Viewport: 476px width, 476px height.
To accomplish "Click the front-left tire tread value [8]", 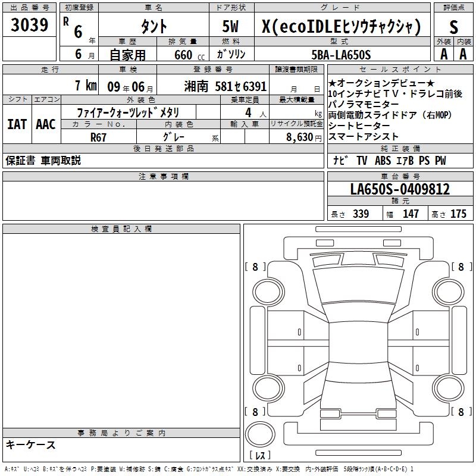I will [x=255, y=267].
